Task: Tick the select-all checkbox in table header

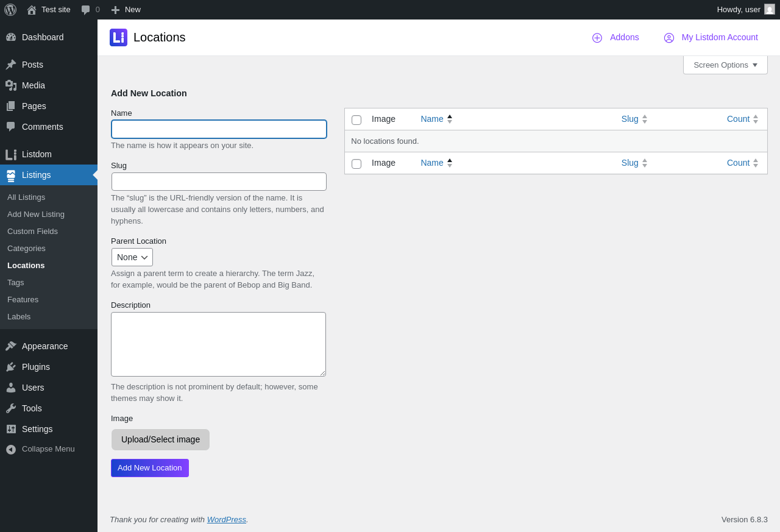Action: (356, 120)
